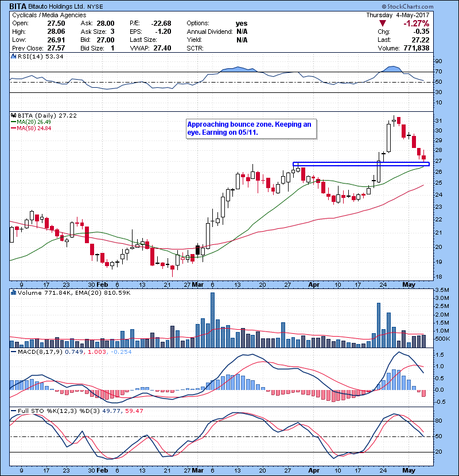Click the RSI panel area-chart icon
Image resolution: width=459 pixels, height=476 pixels.
pos(13,56)
